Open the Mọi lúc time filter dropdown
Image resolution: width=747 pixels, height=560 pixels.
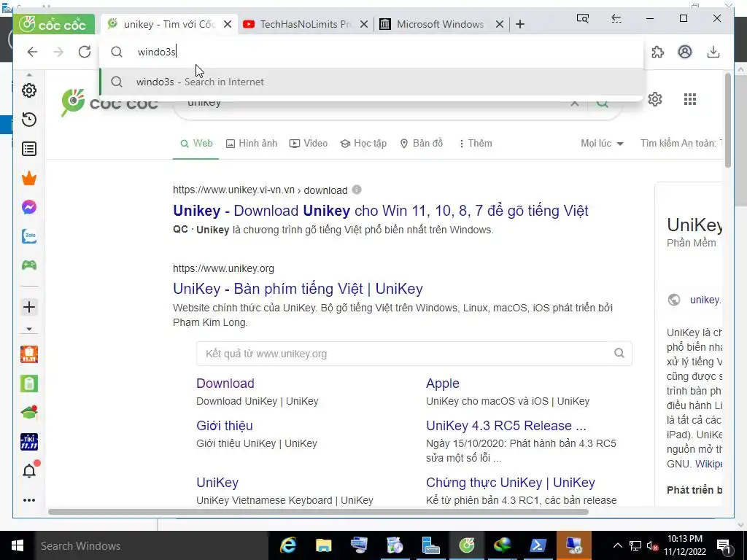[602, 144]
